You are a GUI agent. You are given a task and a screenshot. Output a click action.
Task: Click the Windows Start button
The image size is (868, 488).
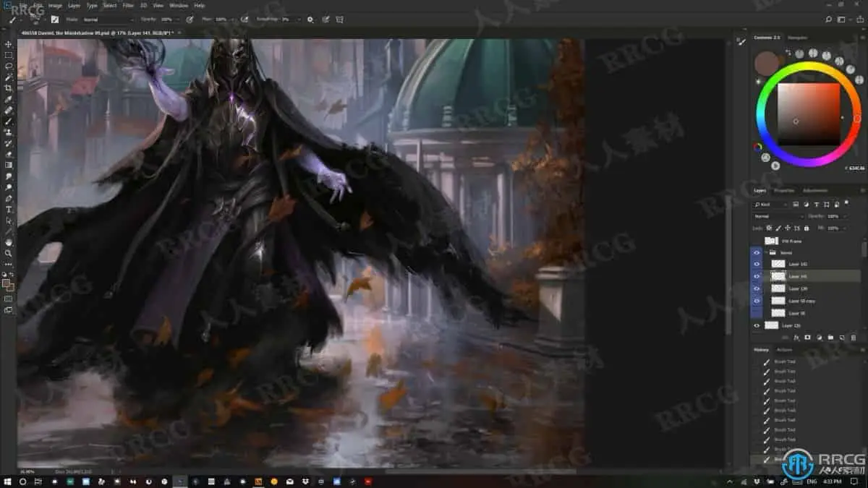8,481
